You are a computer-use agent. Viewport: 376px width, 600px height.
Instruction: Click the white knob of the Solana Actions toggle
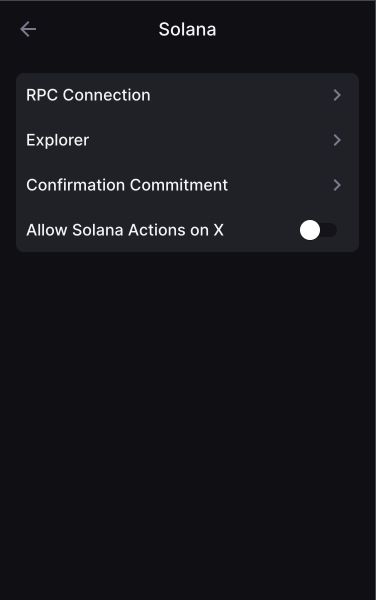310,230
